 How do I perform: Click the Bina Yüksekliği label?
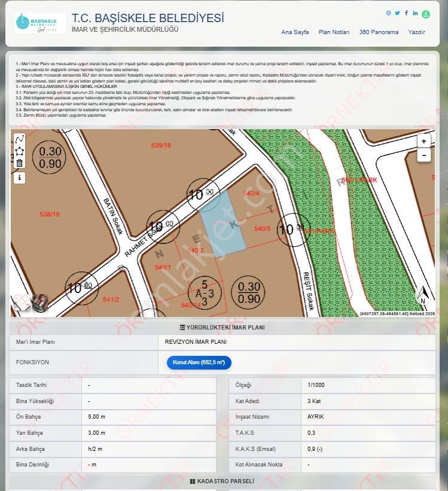[x=35, y=401]
